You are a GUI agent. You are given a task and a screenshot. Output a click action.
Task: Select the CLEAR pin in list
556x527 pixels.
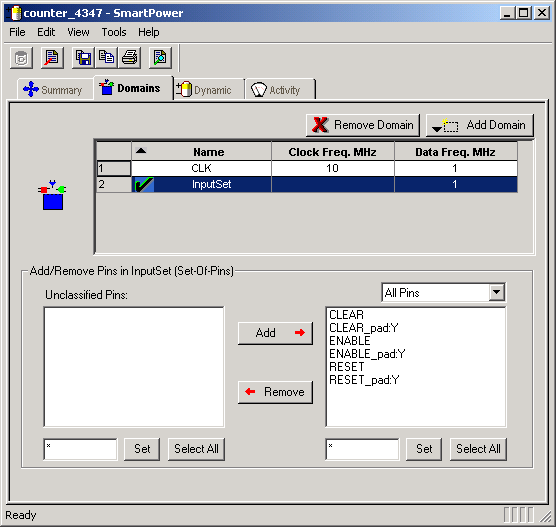(x=346, y=315)
